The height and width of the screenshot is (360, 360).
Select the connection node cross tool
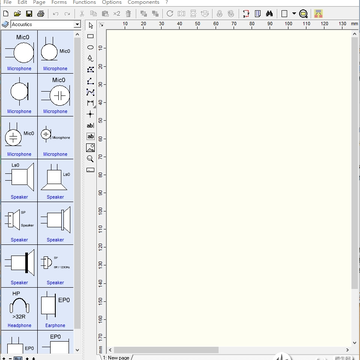click(x=90, y=114)
